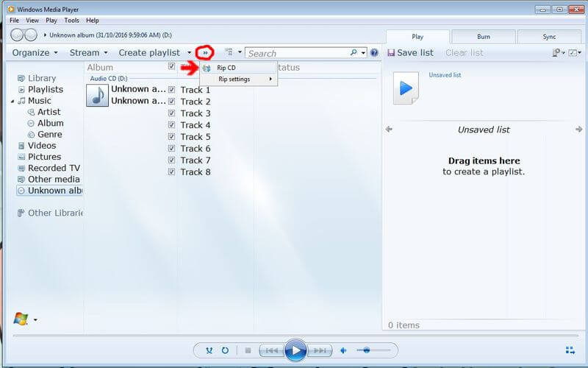Click the unsaved list play thumbnail
Image resolution: width=588 pixels, height=368 pixels.
click(406, 88)
